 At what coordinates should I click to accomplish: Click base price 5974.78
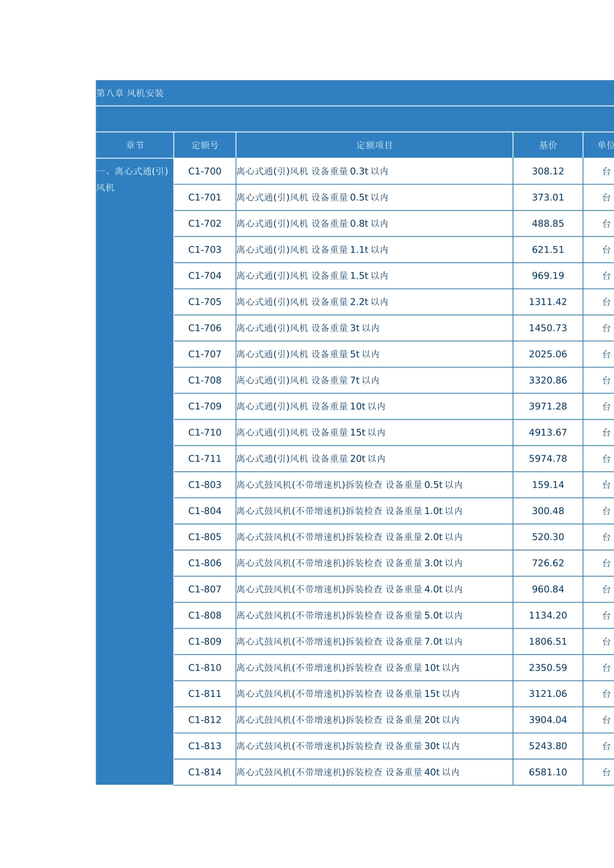(x=548, y=459)
